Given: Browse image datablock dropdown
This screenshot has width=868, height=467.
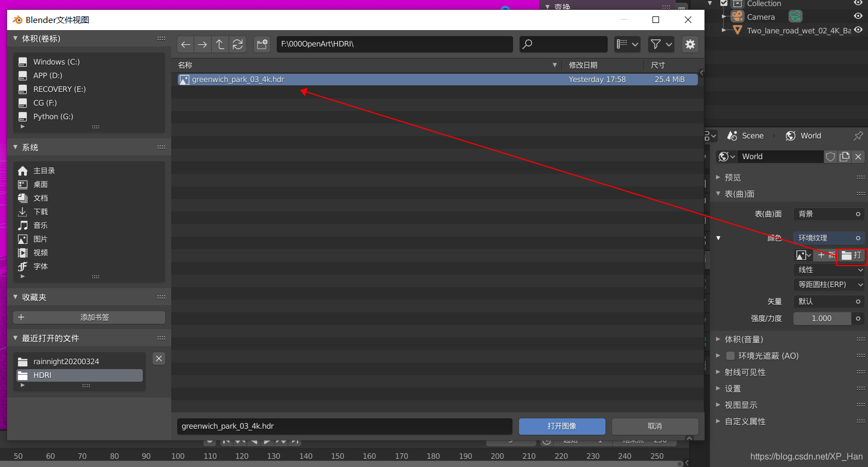Looking at the screenshot, I should 803,255.
